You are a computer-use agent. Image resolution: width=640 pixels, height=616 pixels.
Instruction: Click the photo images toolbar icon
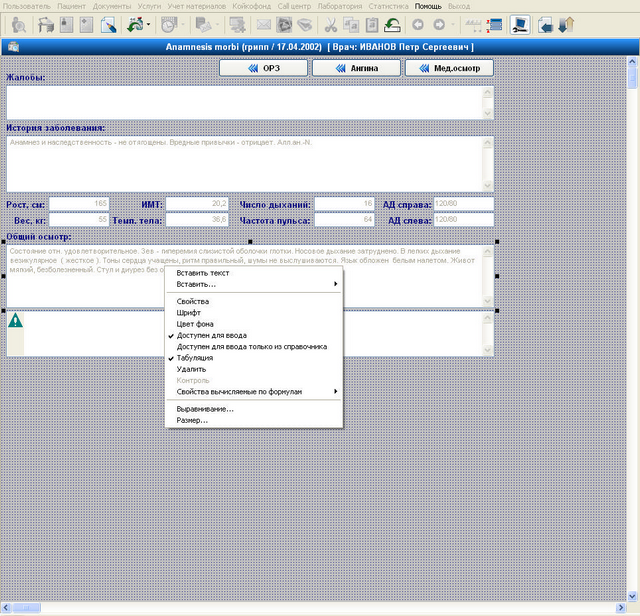click(x=284, y=25)
